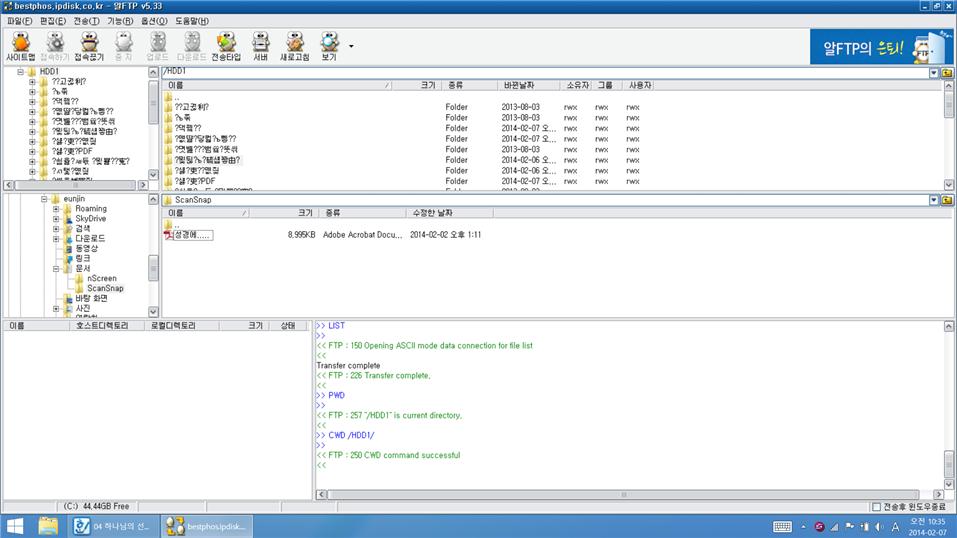Open remote path /HDD1 dropdown
Viewport: 957px width, 538px height.
[x=934, y=73]
